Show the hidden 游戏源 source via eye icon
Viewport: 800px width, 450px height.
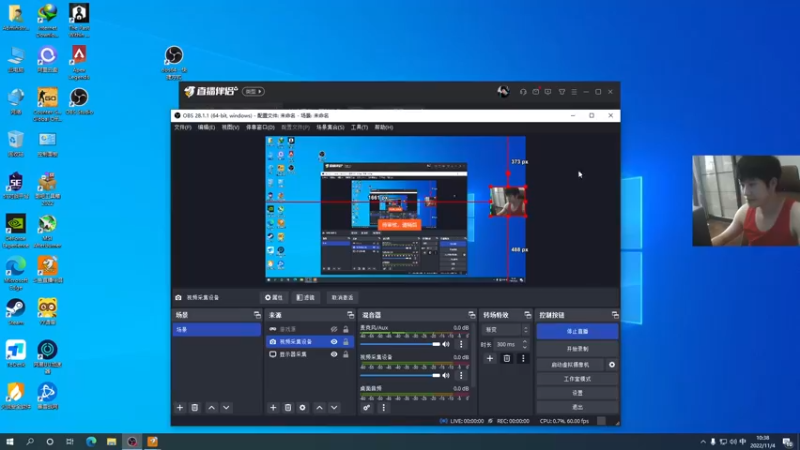334,330
